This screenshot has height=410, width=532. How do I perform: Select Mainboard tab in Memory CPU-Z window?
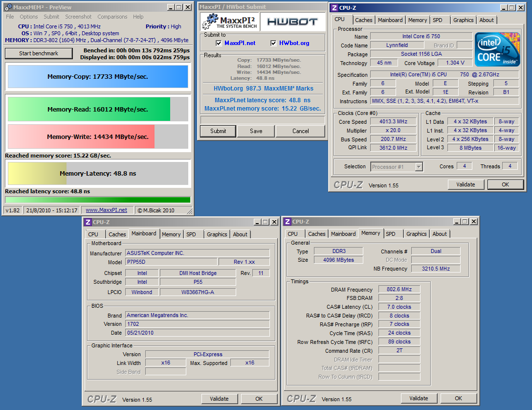pos(343,234)
